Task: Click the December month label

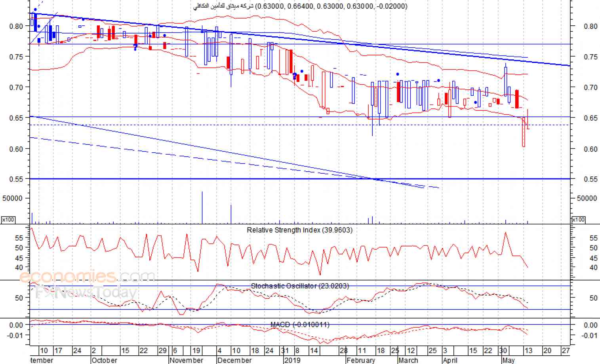Action: 234,360
